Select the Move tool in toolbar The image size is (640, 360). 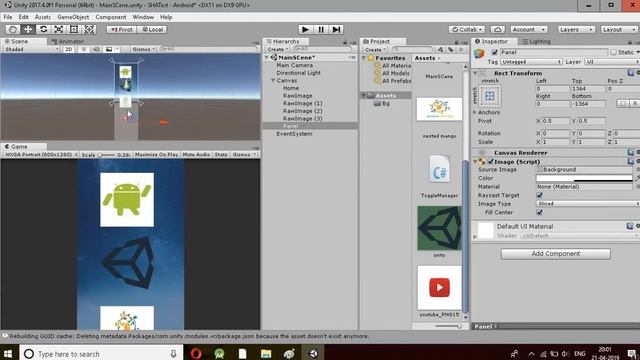pos(28,29)
